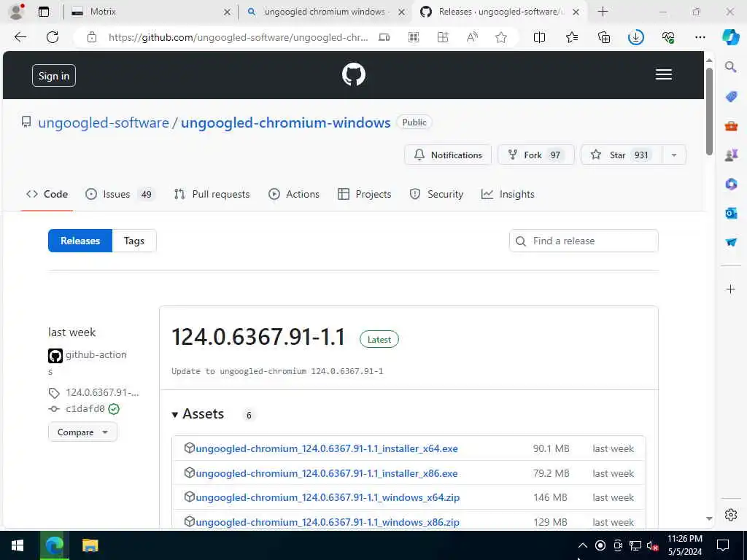Open a new browser tab
747x560 pixels.
click(603, 12)
